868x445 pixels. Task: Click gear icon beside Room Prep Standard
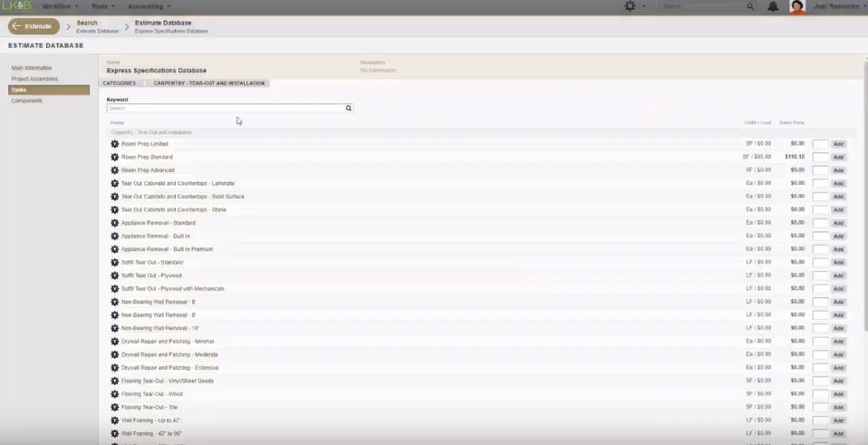tap(115, 157)
